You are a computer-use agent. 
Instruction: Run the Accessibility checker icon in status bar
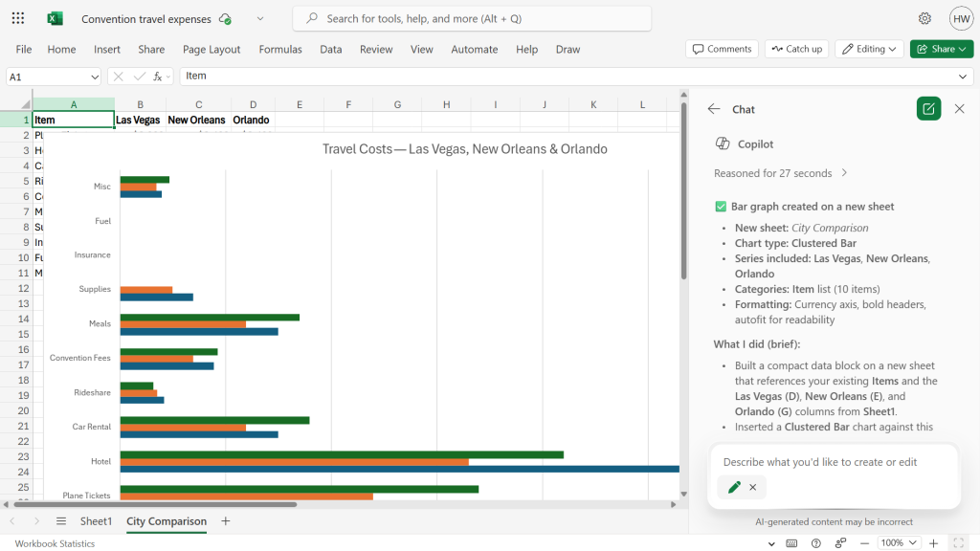(x=839, y=543)
